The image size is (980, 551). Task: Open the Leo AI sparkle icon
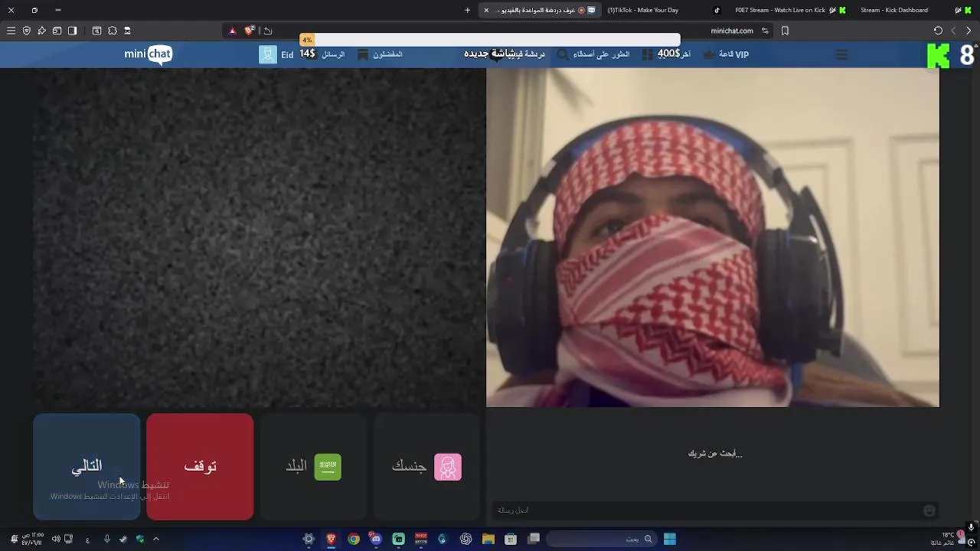click(x=42, y=31)
